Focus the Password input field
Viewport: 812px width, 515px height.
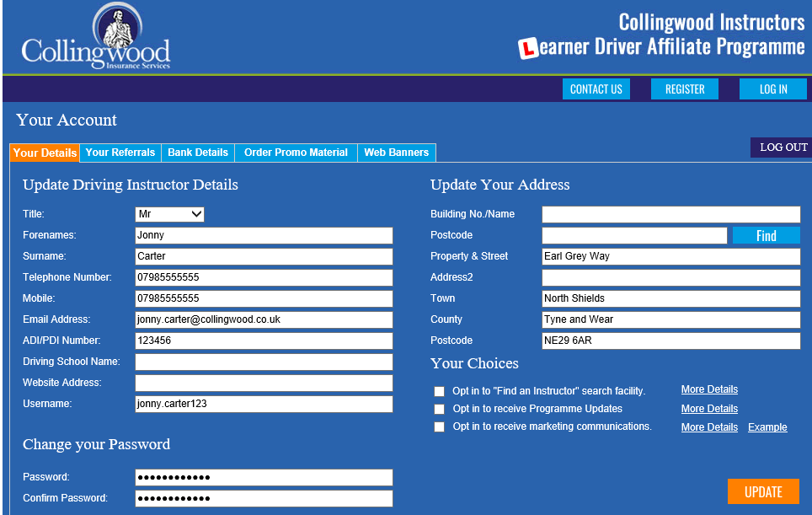264,477
